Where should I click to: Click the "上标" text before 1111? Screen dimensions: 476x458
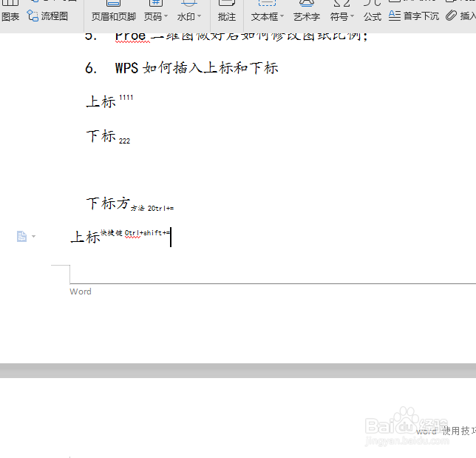[x=101, y=102]
